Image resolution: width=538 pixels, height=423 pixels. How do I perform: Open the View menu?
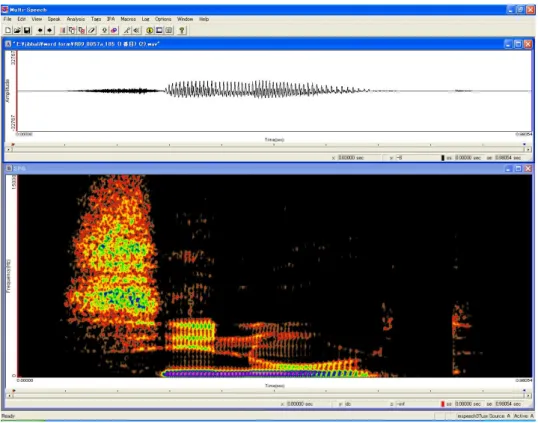pos(37,19)
